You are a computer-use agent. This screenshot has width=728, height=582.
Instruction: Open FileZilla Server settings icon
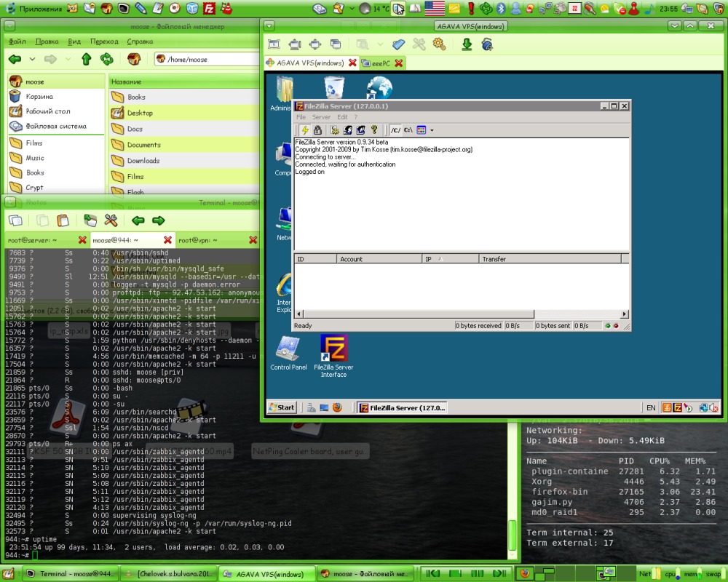tap(335, 130)
